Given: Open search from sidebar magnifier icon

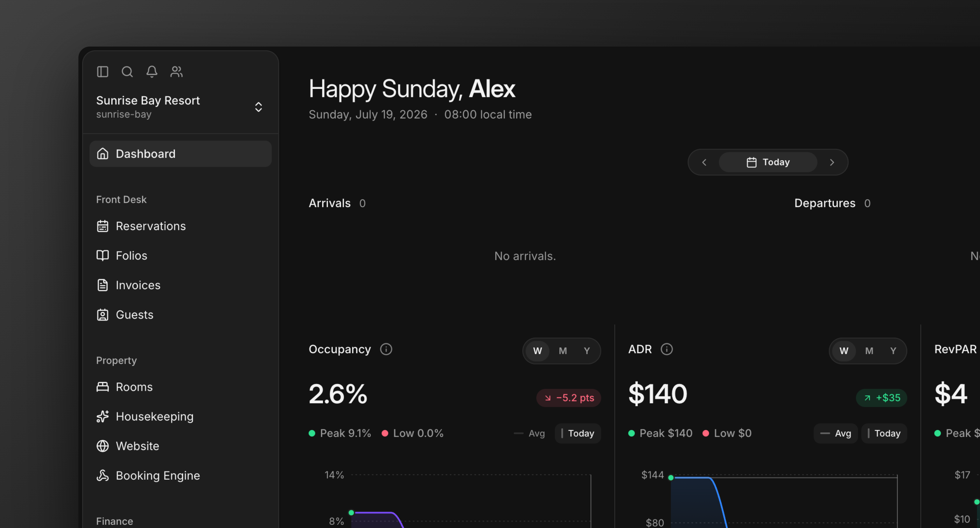Looking at the screenshot, I should [127, 71].
